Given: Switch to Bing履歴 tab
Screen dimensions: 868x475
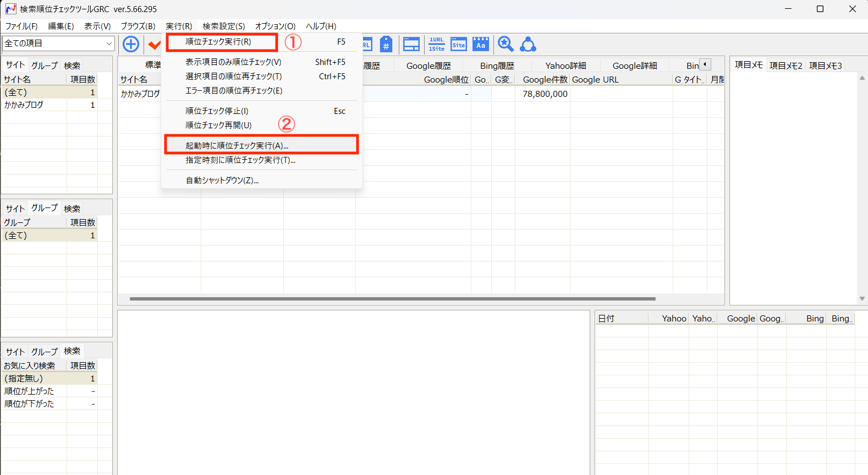Looking at the screenshot, I should click(x=497, y=65).
